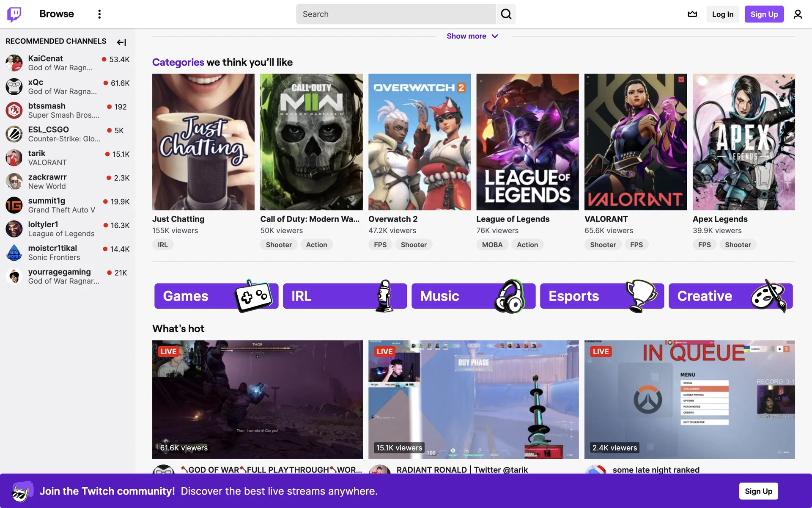Open the three-dot more options menu
This screenshot has height=508, width=812.
(x=99, y=14)
